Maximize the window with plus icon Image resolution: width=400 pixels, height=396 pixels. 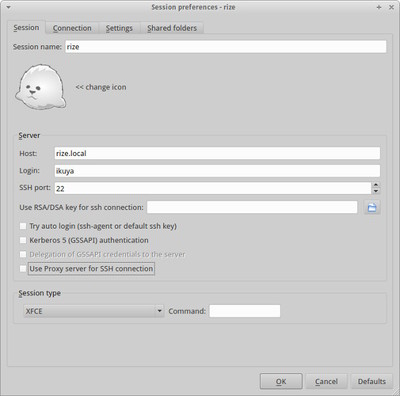tap(379, 7)
